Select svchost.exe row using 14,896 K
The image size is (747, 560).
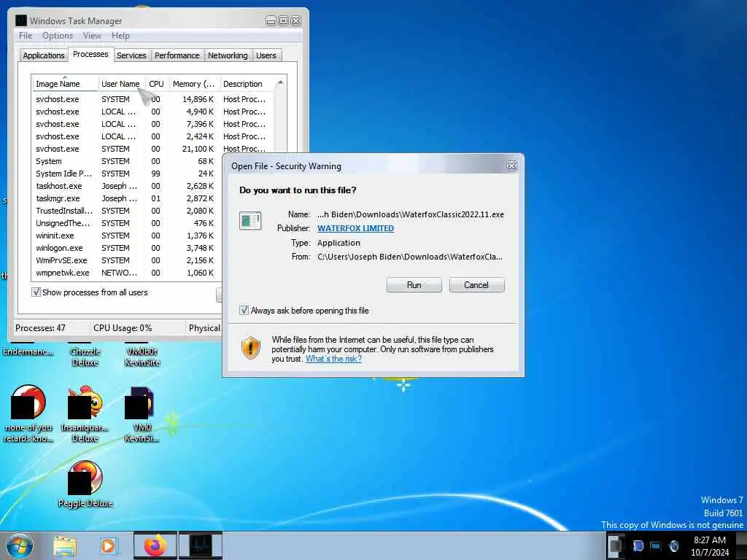pos(153,99)
